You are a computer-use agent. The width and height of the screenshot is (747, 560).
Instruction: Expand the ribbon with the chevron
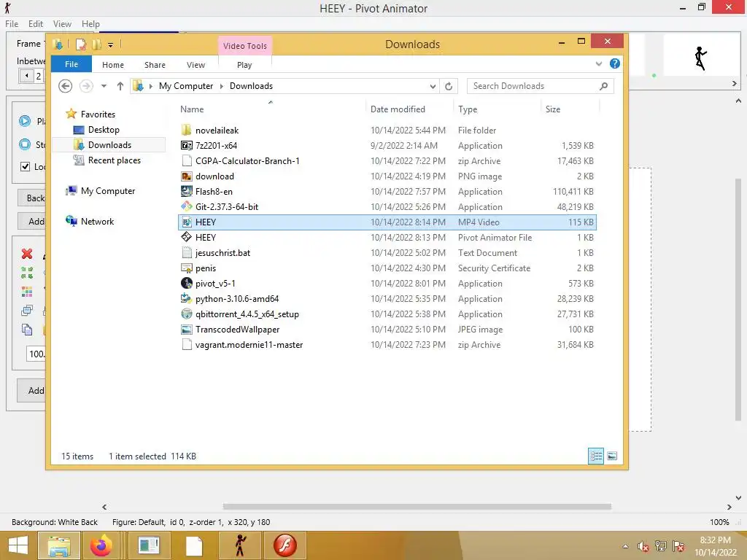click(598, 64)
